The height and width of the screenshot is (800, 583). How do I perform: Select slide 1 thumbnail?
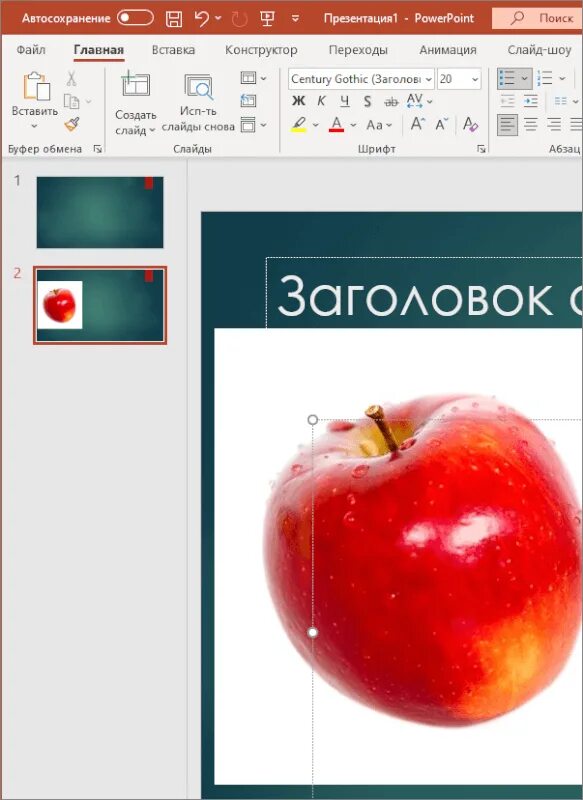[100, 212]
